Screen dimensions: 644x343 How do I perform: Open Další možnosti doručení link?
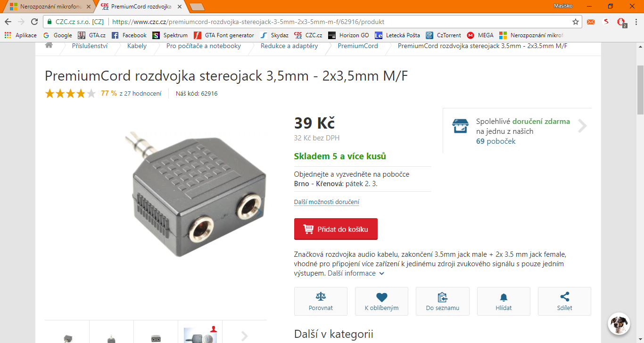327,202
